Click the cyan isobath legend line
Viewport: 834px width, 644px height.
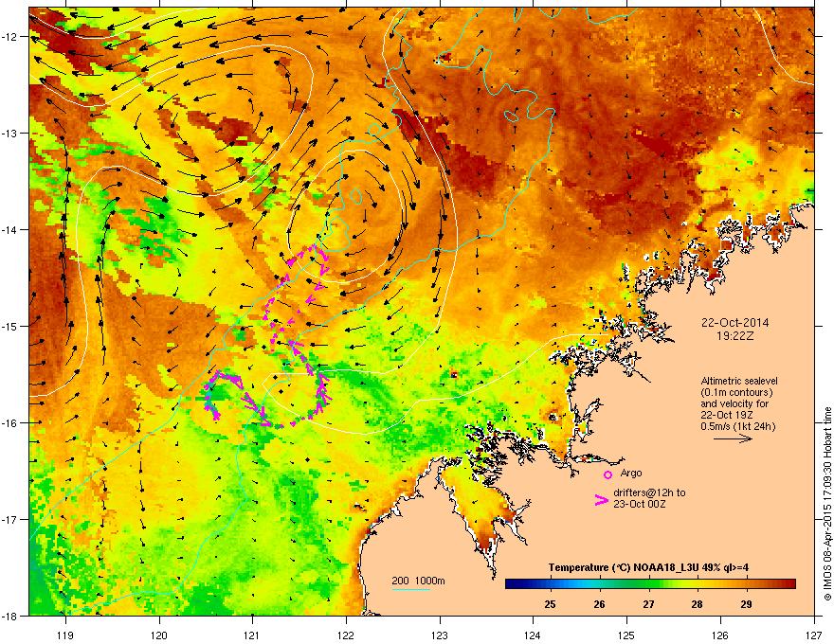[410, 589]
